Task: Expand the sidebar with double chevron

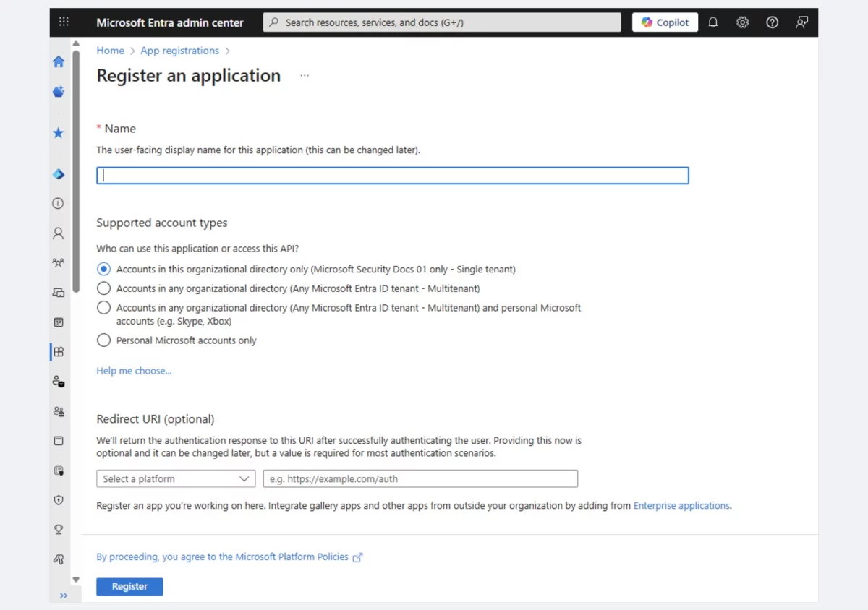Action: click(x=64, y=596)
